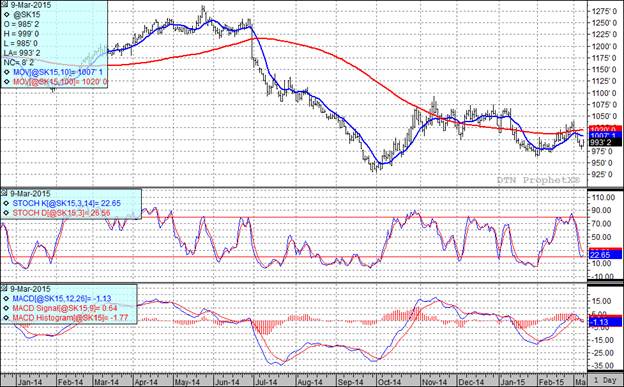Click Jan-15 on the date axis
Screen dimensions: 624x387
513,381
